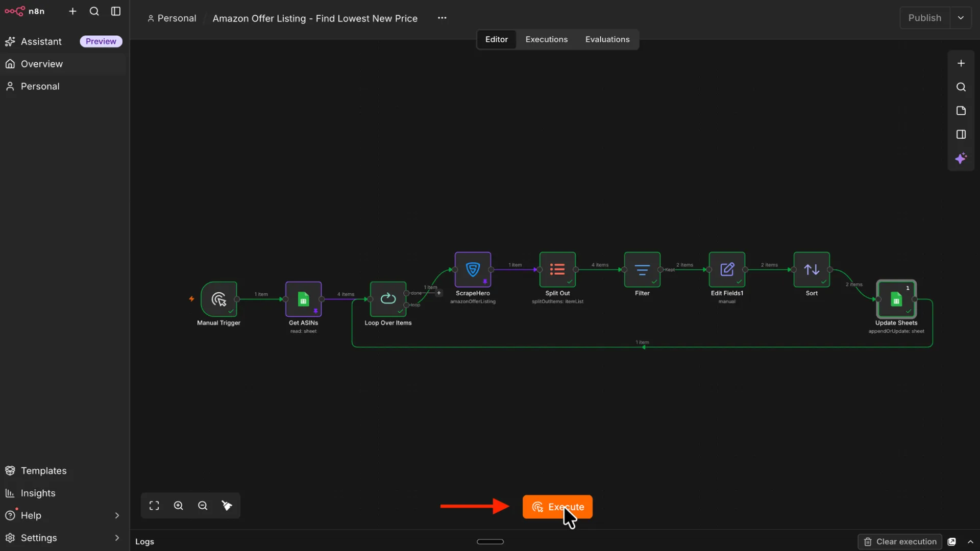This screenshot has width=980, height=551.
Task: Select the Sort node
Action: [x=812, y=269]
